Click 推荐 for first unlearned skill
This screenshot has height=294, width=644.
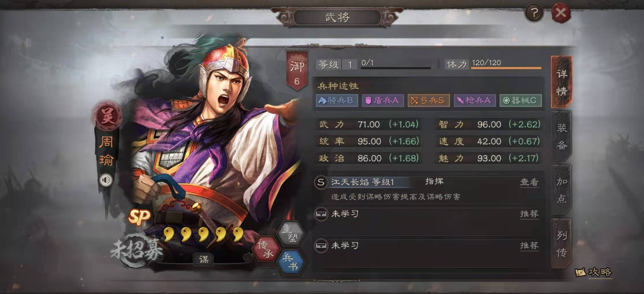tap(529, 214)
